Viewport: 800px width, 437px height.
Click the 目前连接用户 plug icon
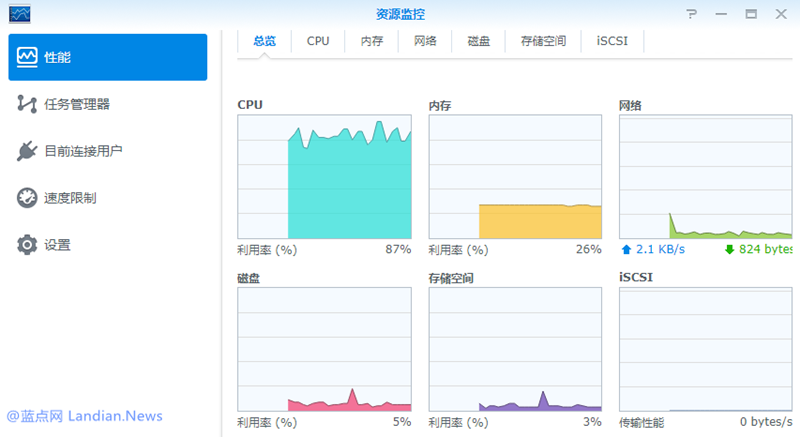point(27,151)
